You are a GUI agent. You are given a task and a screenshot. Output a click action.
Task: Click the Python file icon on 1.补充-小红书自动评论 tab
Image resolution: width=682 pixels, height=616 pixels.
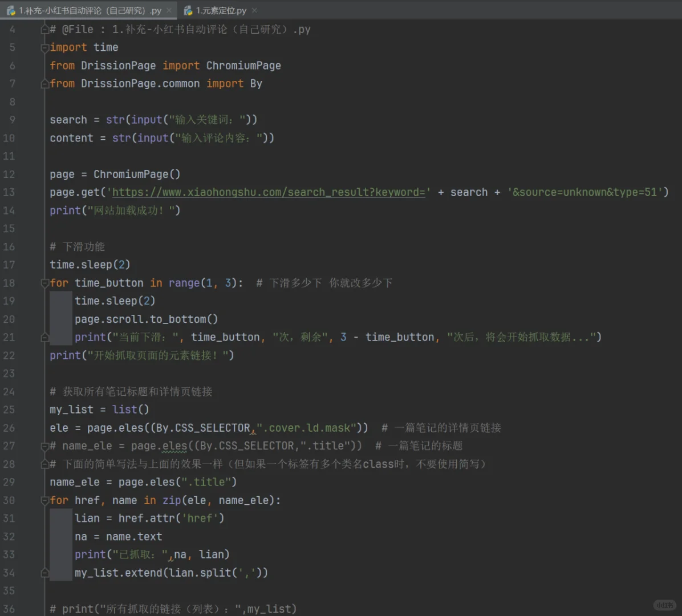point(11,10)
